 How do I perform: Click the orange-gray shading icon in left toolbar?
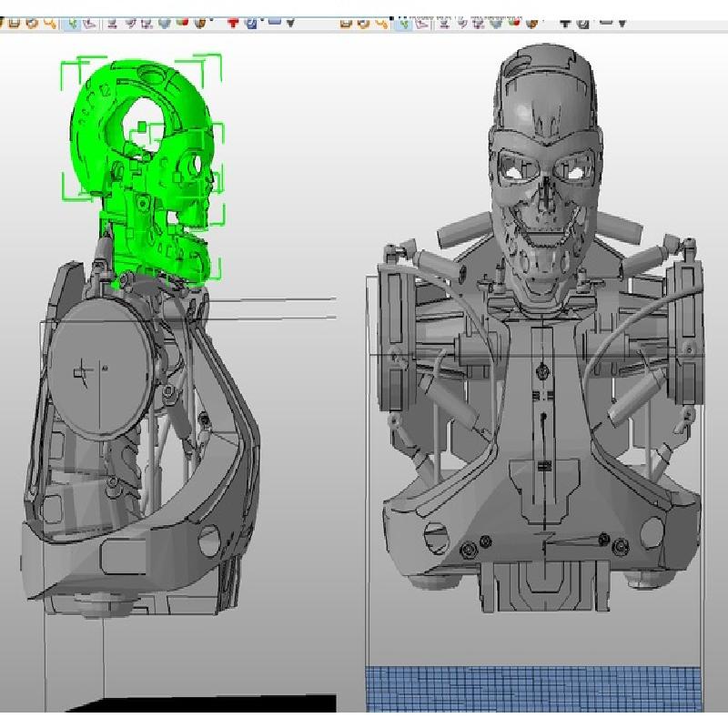(199, 24)
